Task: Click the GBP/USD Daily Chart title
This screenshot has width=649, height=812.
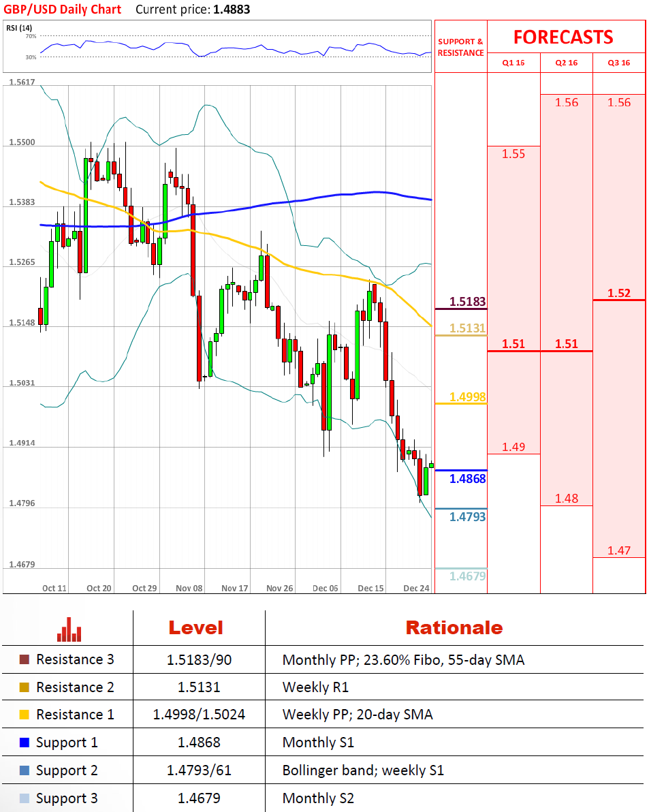Action: click(x=62, y=10)
